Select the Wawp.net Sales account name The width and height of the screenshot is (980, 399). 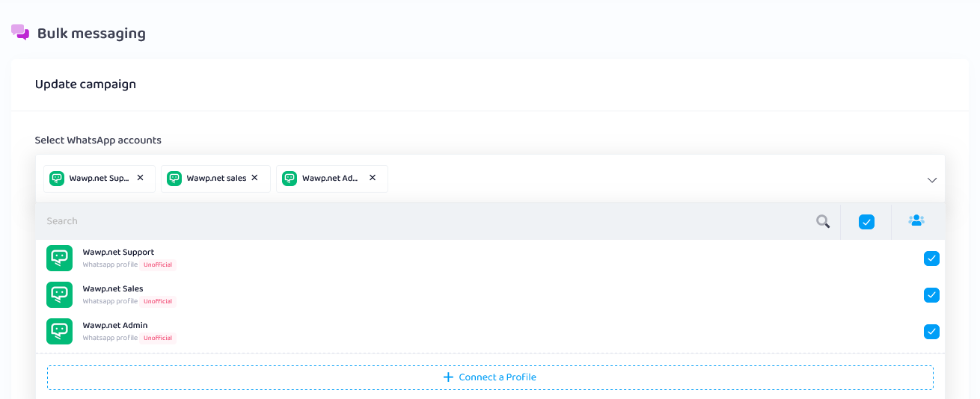[113, 289]
